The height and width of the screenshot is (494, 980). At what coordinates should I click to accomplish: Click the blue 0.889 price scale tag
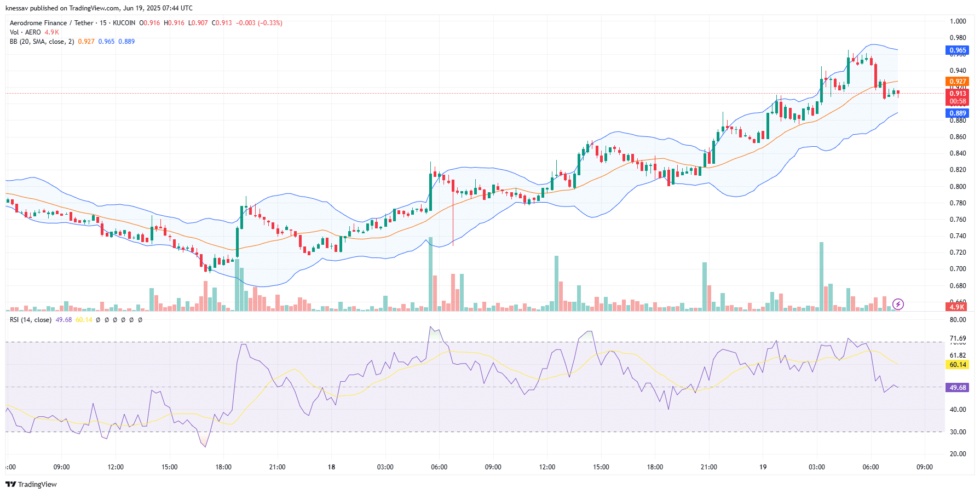click(958, 113)
